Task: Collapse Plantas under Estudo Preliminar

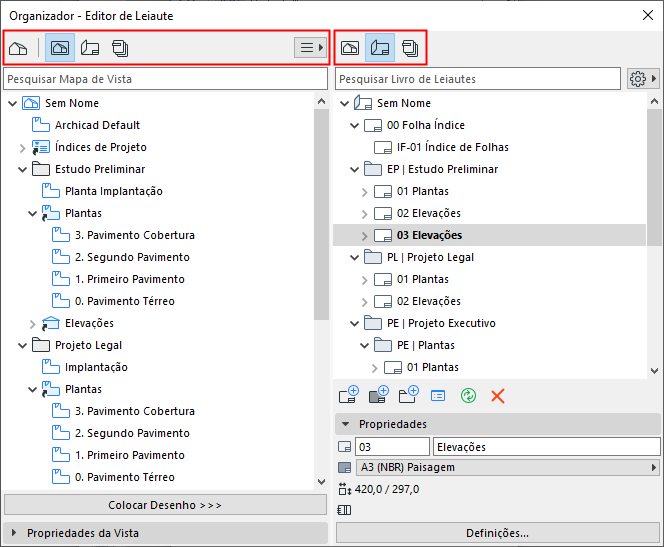Action: pos(33,213)
